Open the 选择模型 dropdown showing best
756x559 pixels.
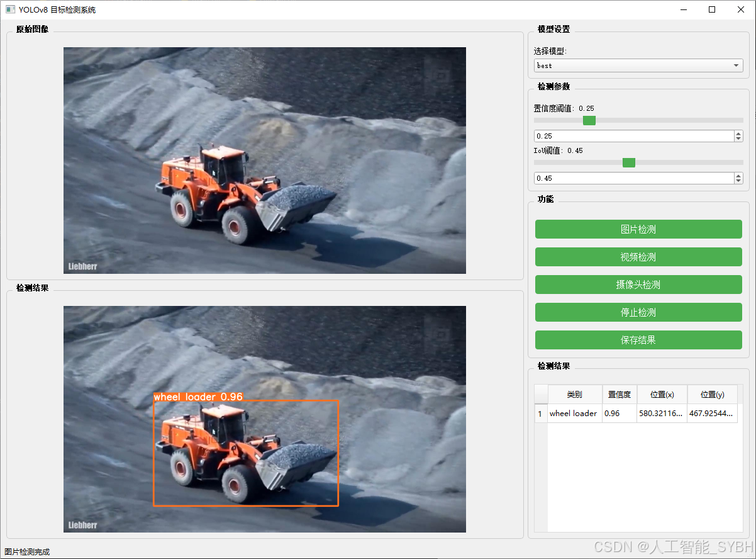(x=638, y=65)
